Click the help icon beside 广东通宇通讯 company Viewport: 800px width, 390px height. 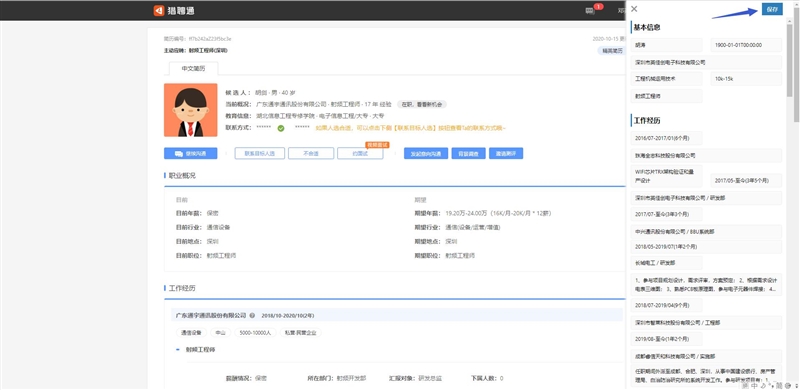(x=253, y=315)
